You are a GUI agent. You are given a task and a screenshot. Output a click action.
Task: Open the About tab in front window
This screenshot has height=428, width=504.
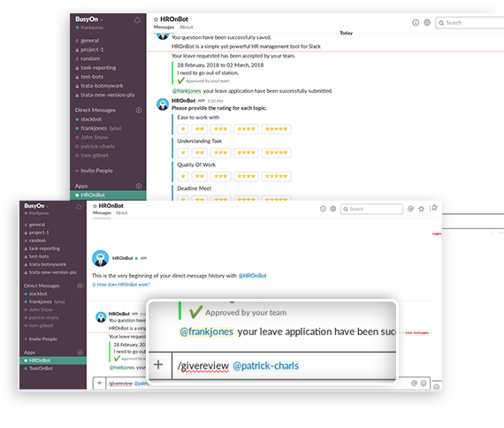pos(121,213)
